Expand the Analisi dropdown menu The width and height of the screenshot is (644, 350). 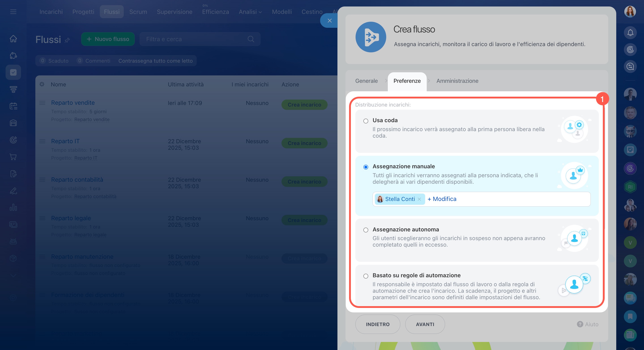250,12
